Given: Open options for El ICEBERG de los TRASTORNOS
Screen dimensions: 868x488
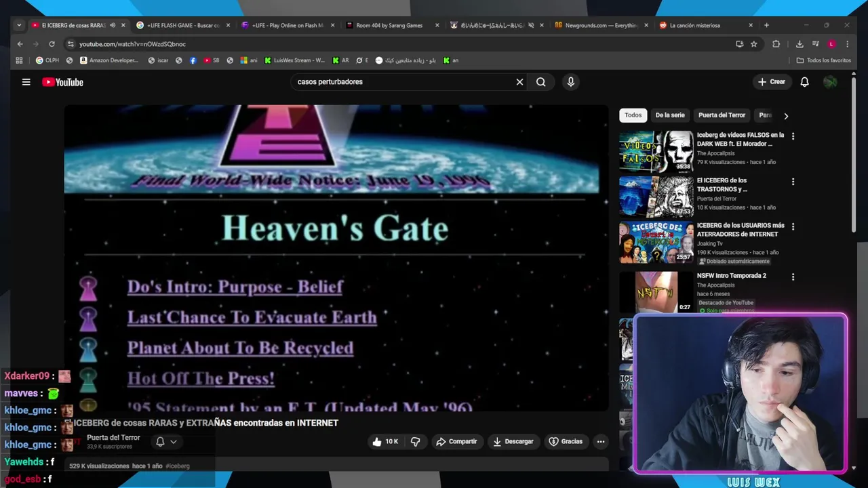Looking at the screenshot, I should pyautogui.click(x=793, y=182).
